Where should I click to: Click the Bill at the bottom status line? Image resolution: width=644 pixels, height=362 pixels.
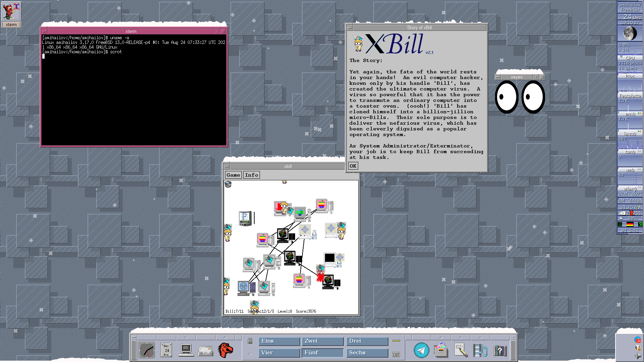click(255, 307)
